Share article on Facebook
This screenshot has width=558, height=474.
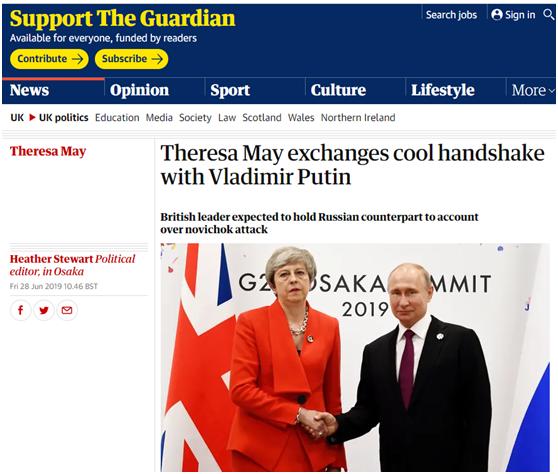[20, 310]
